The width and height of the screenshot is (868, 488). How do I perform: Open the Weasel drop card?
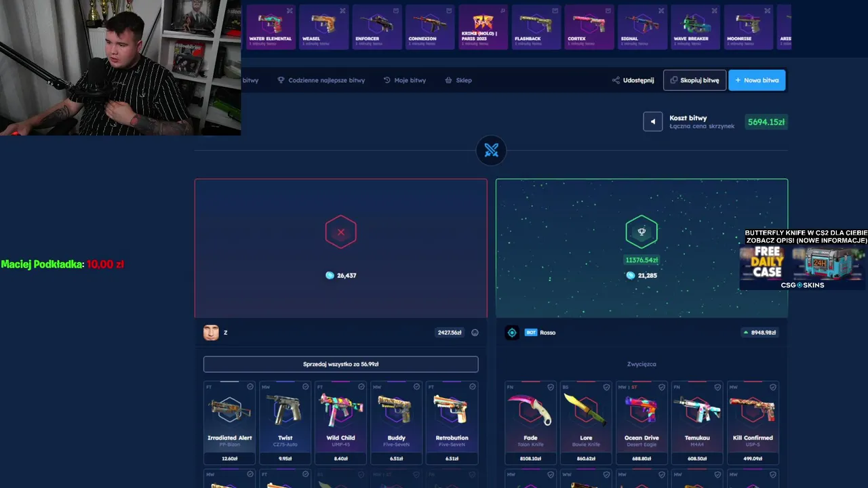click(323, 27)
